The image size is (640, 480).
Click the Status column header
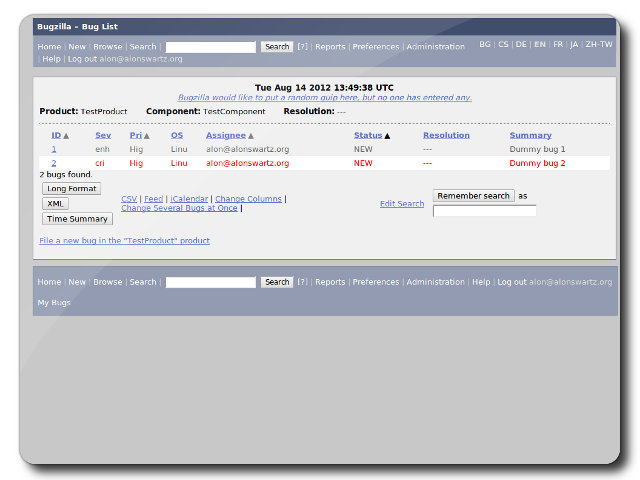click(368, 135)
